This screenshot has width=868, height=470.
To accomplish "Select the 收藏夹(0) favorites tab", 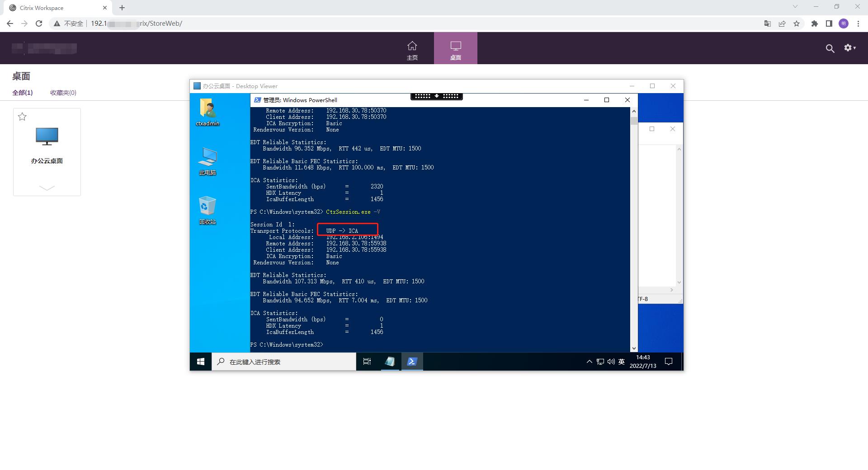I will click(x=63, y=93).
